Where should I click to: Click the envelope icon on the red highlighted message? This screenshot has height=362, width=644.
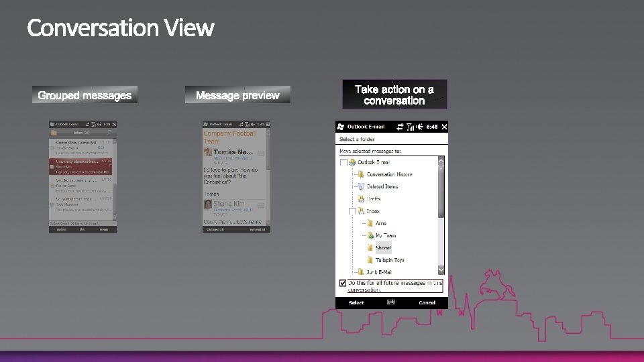52,167
